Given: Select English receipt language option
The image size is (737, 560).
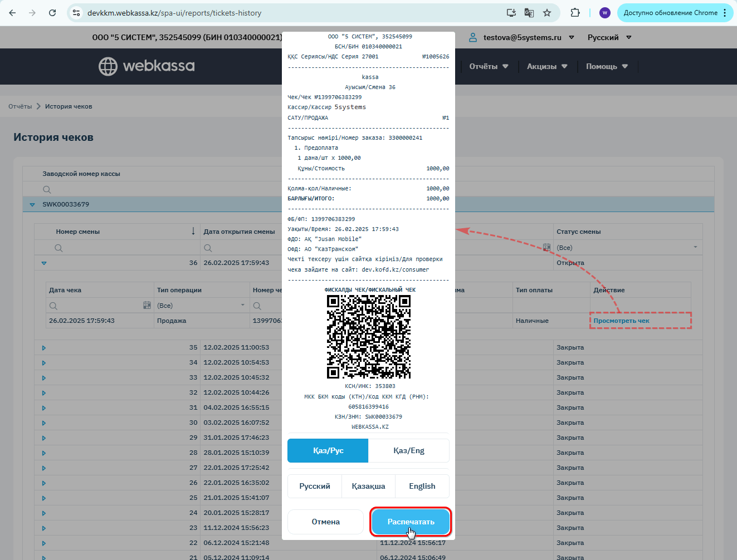Looking at the screenshot, I should click(422, 486).
